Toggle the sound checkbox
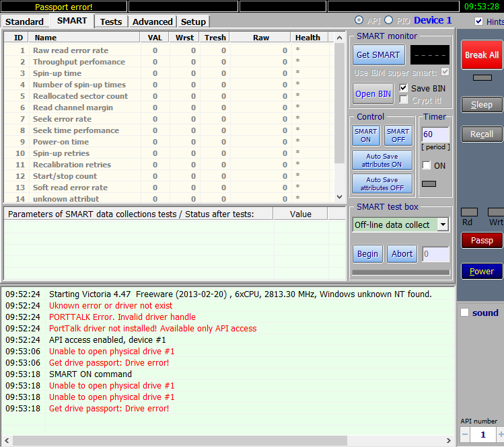 pos(464,313)
